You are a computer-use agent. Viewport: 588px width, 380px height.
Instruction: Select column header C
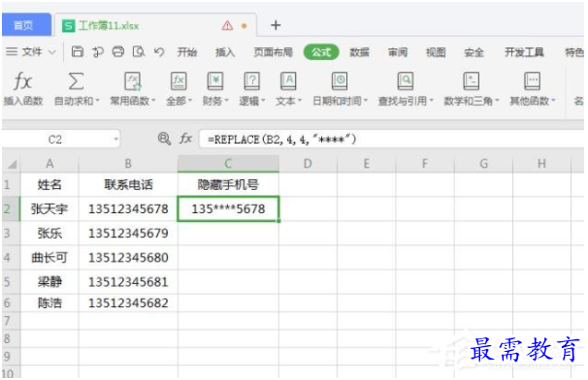(228, 164)
